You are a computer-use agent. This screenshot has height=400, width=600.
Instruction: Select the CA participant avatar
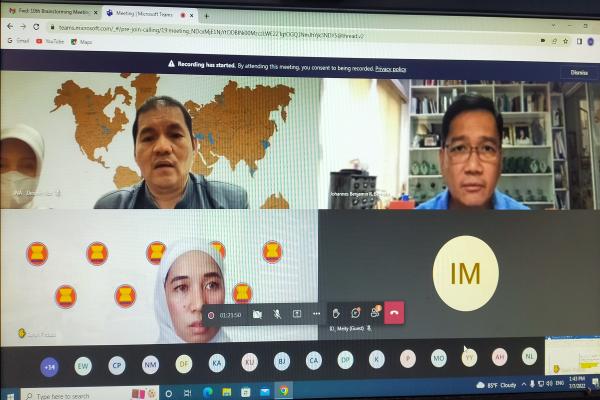coord(314,361)
